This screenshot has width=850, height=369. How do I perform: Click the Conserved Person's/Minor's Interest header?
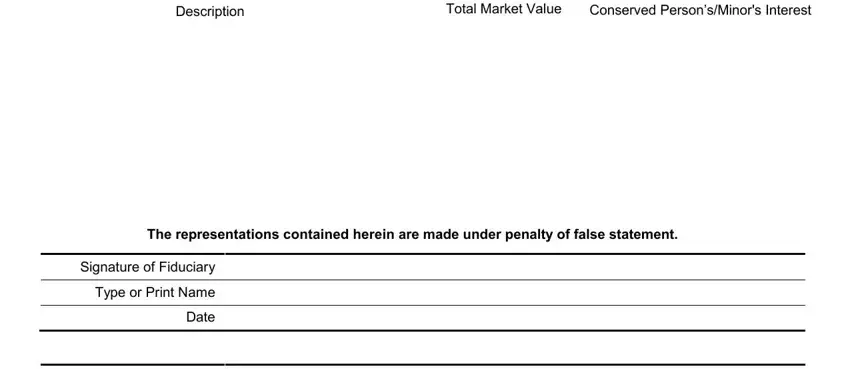700,10
